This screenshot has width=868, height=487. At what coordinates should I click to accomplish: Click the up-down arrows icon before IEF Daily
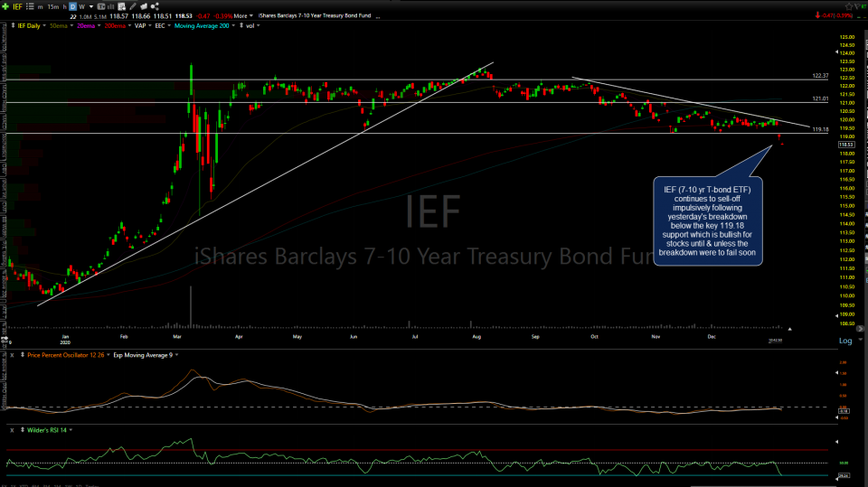(14, 25)
